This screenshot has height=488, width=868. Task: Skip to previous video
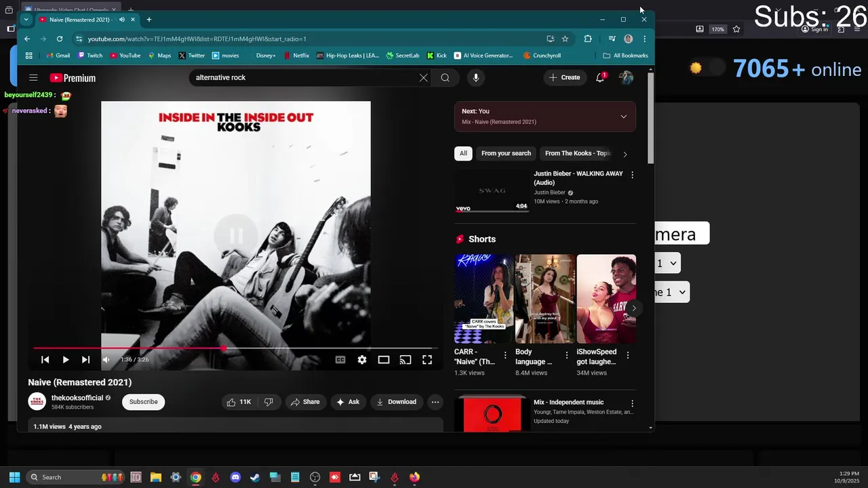click(x=45, y=360)
